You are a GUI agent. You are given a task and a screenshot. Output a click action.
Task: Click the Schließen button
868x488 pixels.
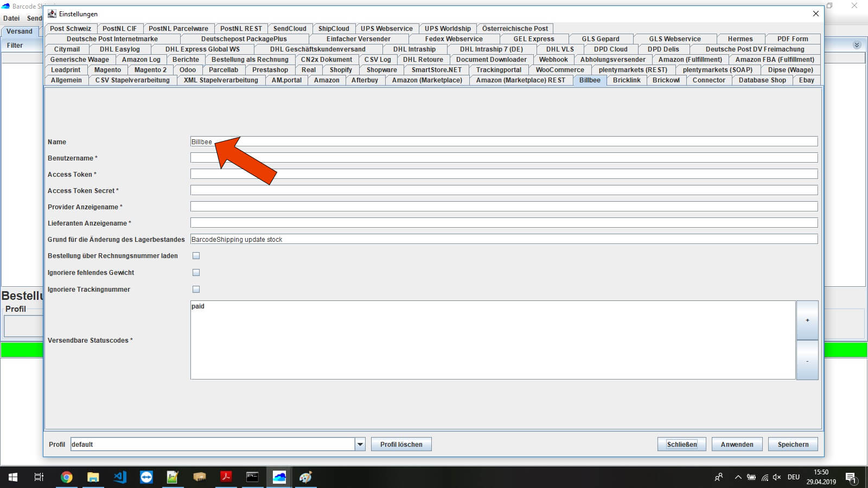pos(682,444)
